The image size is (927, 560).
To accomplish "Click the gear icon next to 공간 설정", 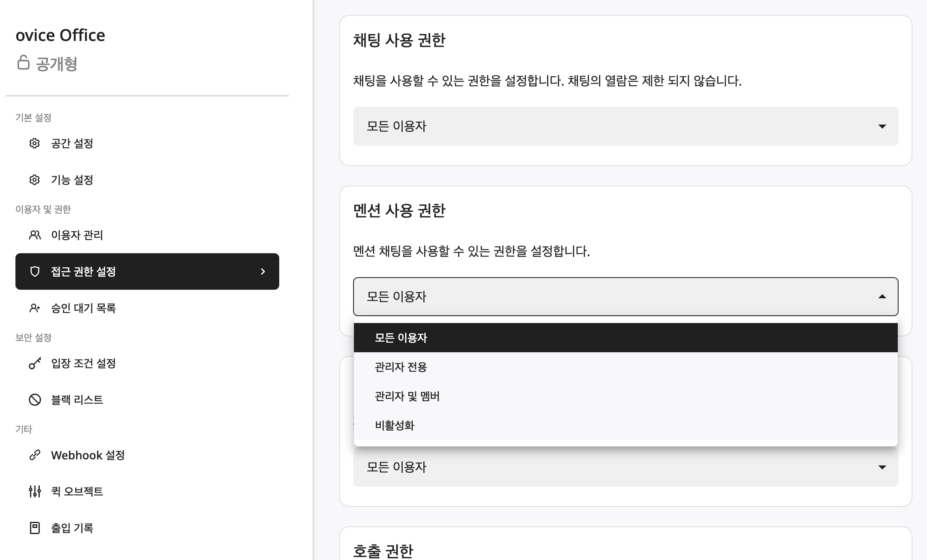I will [34, 143].
